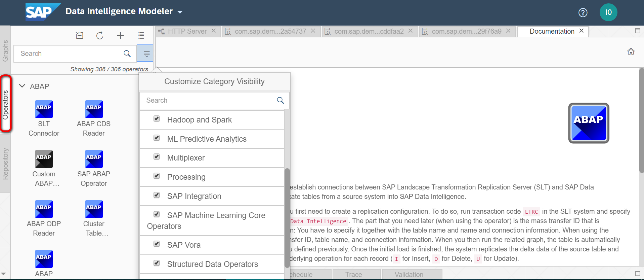Go to documentation home icon
The width and height of the screenshot is (644, 280).
[631, 51]
